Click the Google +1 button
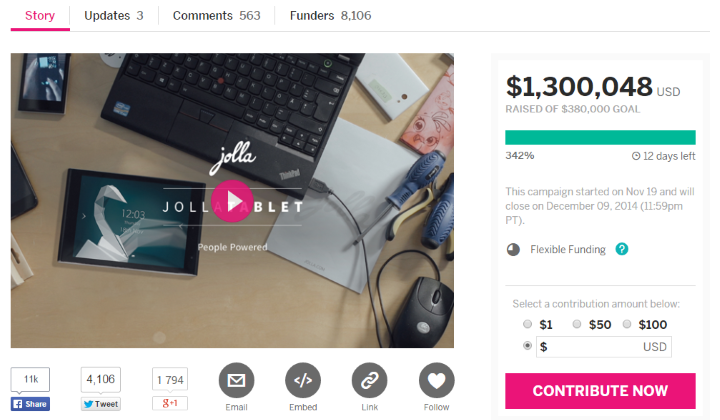 coord(170,403)
